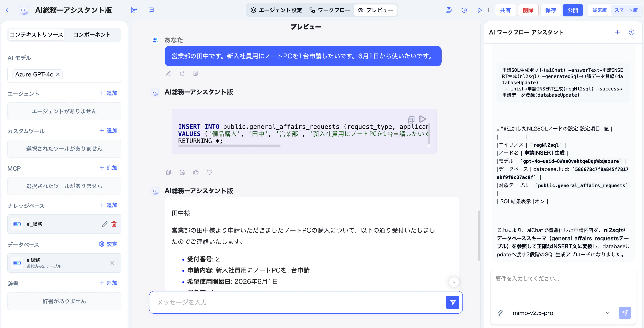Edit the user message with pencil icon
The image size is (644, 328).
(168, 73)
